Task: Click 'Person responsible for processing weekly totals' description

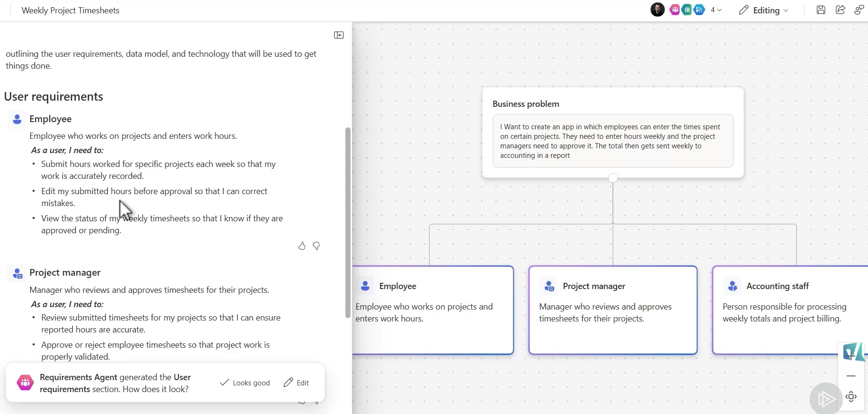Action: (x=785, y=313)
